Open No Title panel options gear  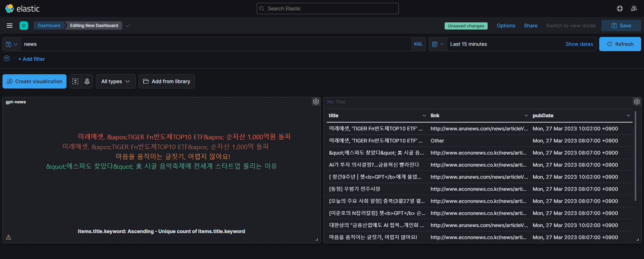coord(637,102)
